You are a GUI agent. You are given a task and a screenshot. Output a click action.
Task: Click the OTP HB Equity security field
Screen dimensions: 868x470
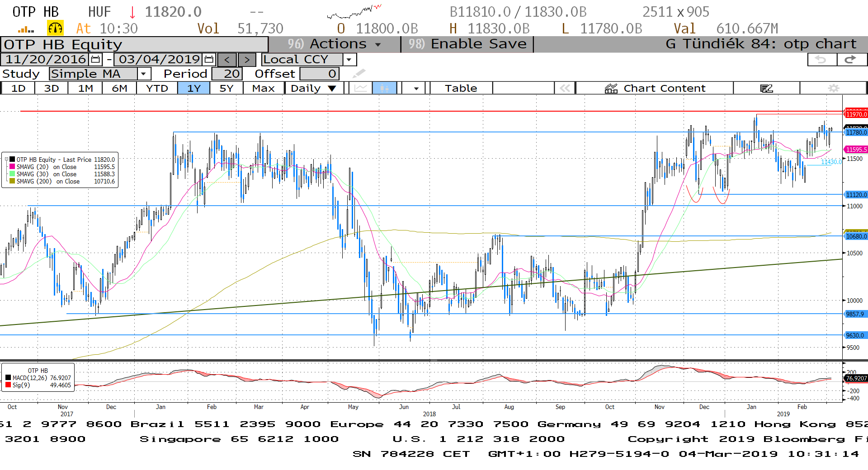point(134,45)
